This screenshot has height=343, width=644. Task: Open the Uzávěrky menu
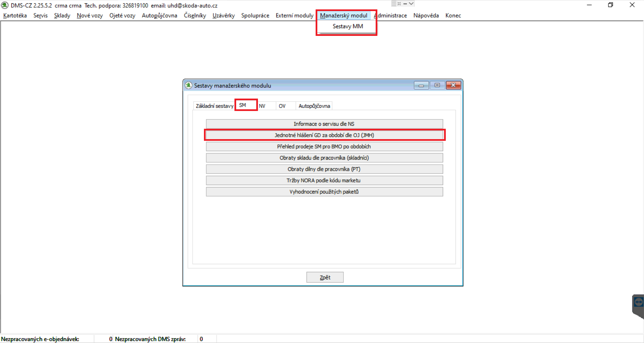(223, 15)
